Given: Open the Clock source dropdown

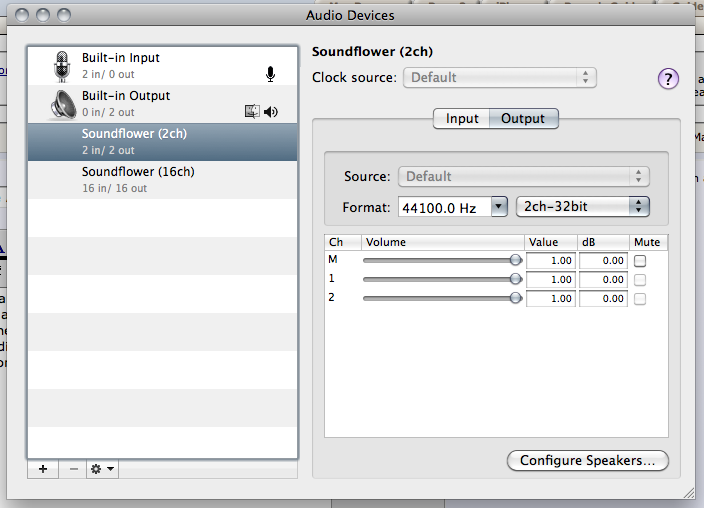Looking at the screenshot, I should point(500,78).
